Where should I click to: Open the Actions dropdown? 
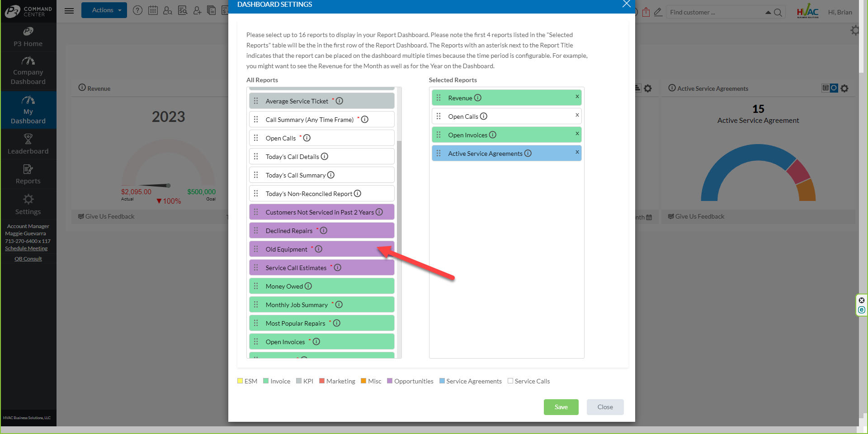(x=104, y=10)
